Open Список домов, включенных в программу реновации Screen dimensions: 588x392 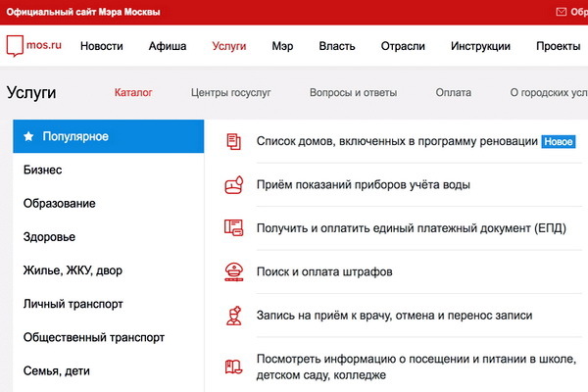pyautogui.click(x=397, y=141)
